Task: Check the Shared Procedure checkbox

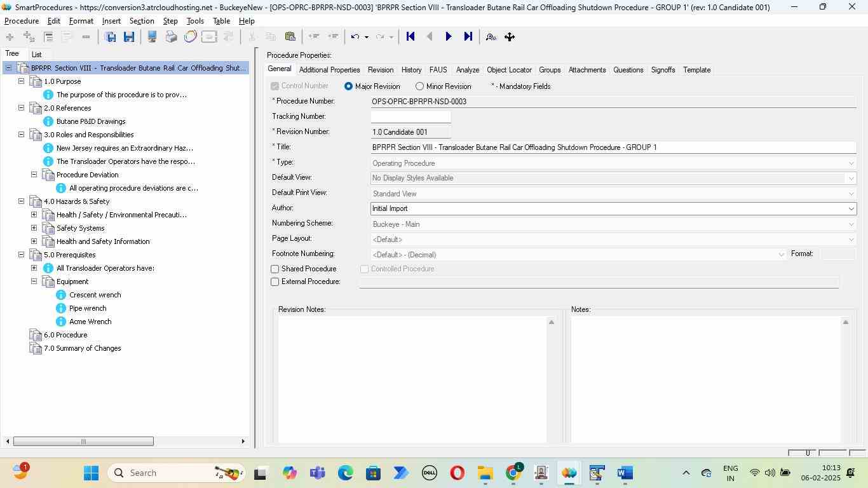Action: pyautogui.click(x=275, y=269)
